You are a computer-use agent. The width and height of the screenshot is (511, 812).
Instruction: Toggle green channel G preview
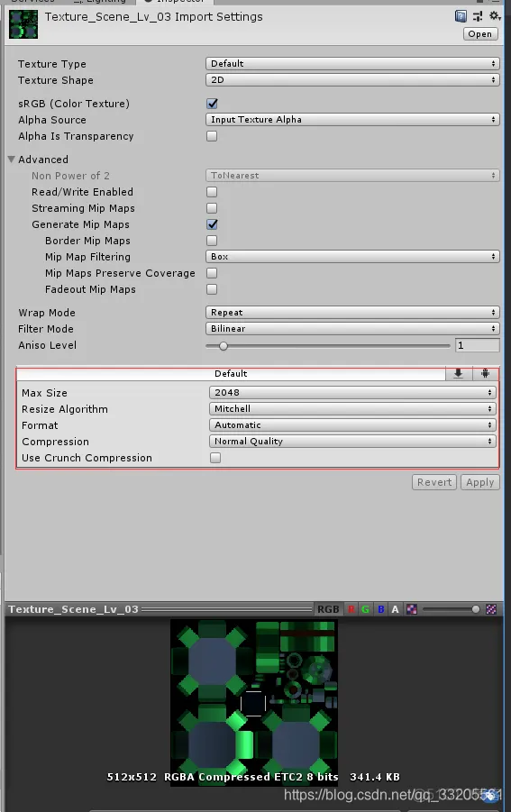[366, 609]
